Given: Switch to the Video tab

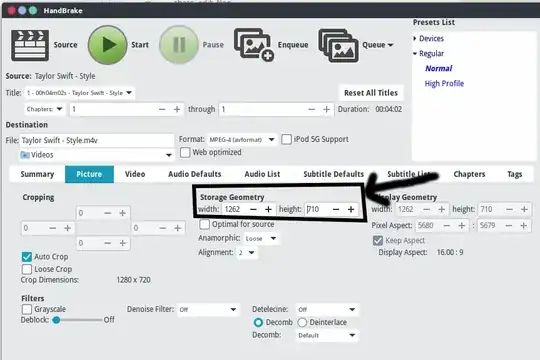Looking at the screenshot, I should (135, 174).
